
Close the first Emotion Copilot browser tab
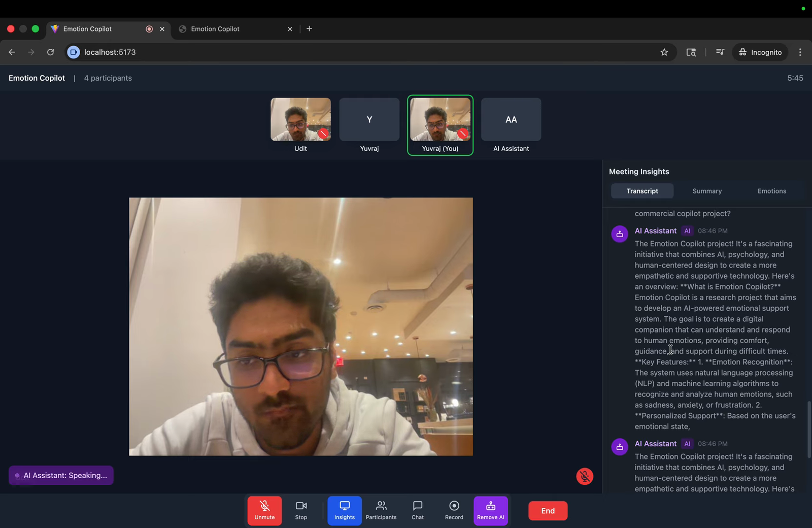(162, 29)
